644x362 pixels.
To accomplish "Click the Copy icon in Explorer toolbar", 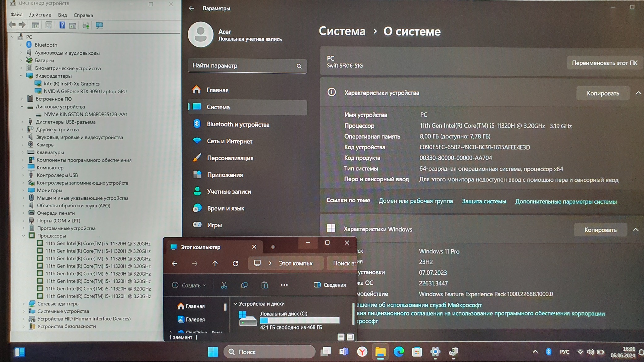I will pyautogui.click(x=244, y=285).
